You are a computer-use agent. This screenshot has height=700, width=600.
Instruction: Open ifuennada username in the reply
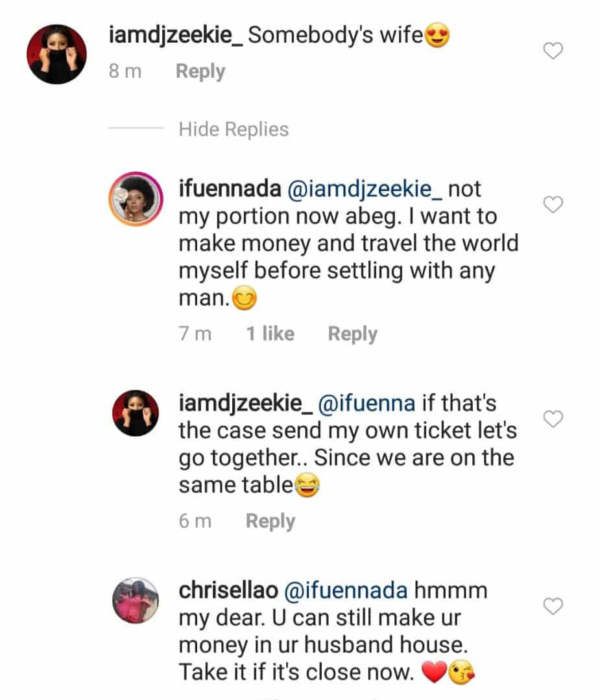(230, 189)
